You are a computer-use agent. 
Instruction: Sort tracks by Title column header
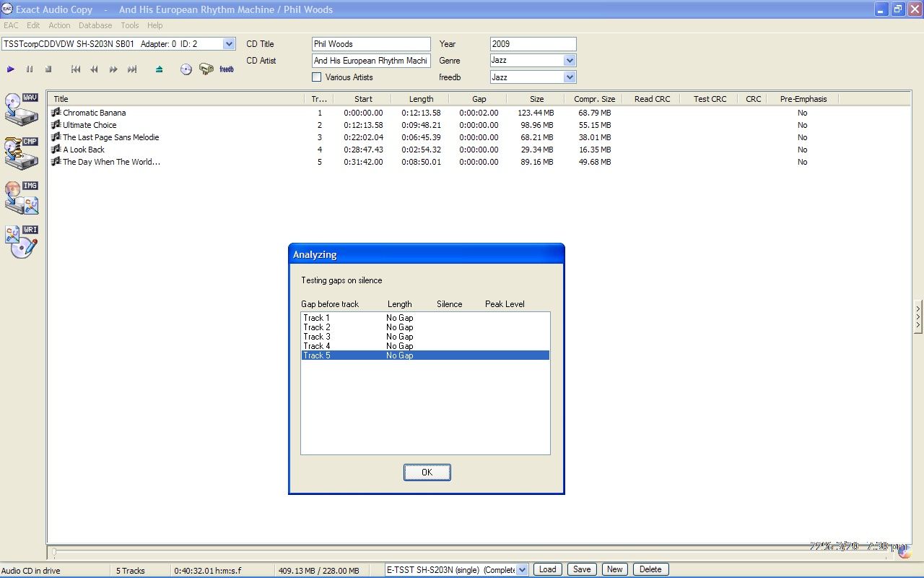[176, 99]
